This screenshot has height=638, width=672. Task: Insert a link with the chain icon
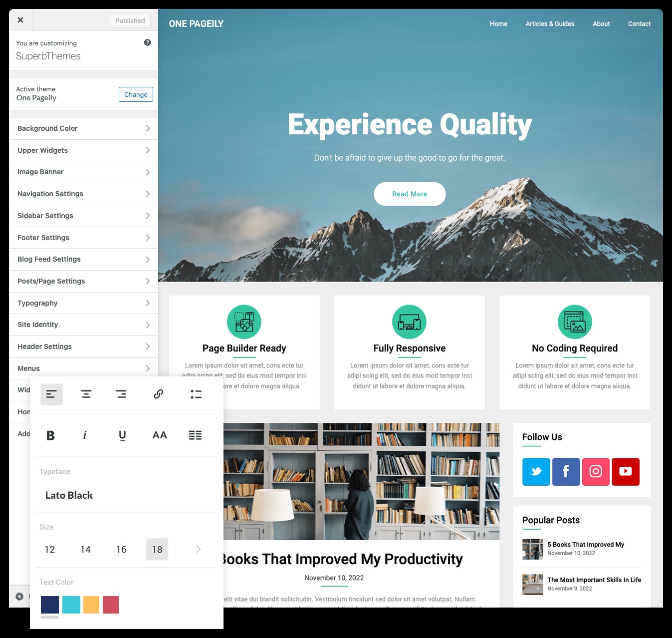pos(159,394)
